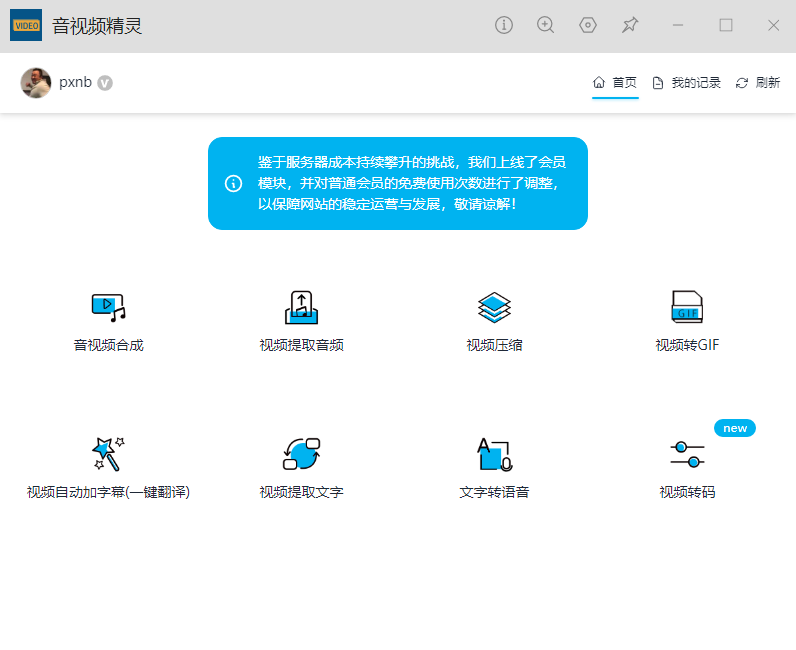Image resolution: width=796 pixels, height=650 pixels.
Task: Open the 视频转GIF converter
Action: 687,308
